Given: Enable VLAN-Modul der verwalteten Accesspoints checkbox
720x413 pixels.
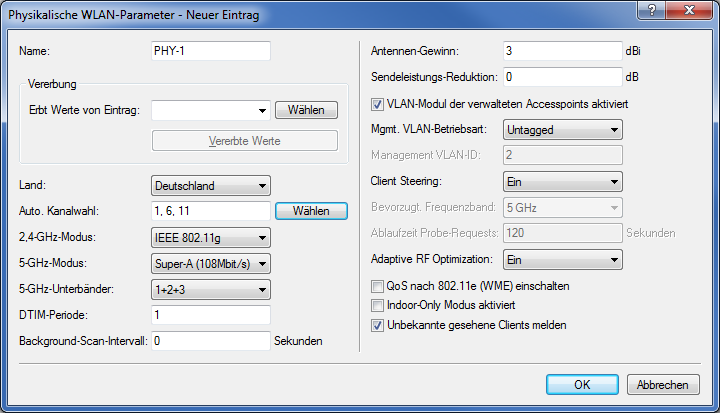Looking at the screenshot, I should pyautogui.click(x=377, y=104).
